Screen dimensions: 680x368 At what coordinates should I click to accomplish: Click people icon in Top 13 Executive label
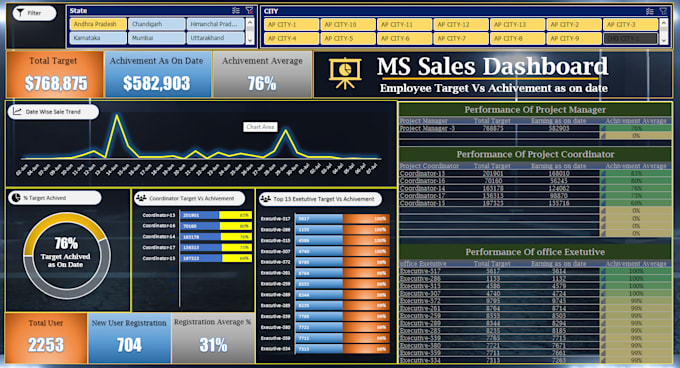point(265,199)
